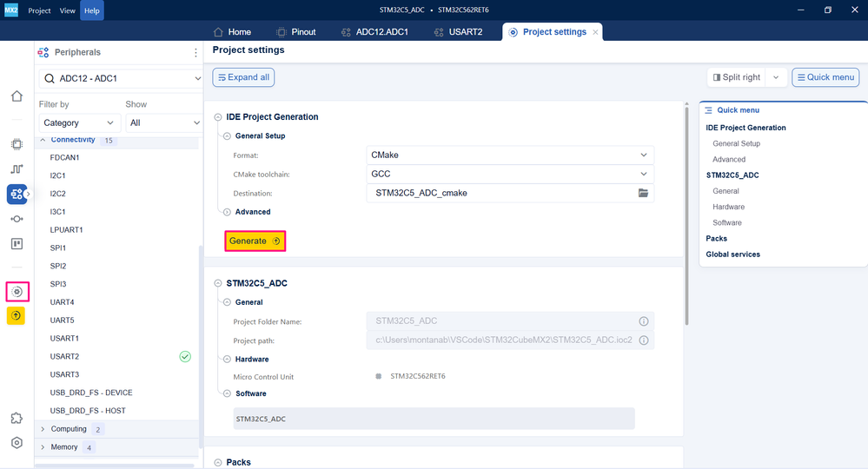This screenshot has height=469, width=868.
Task: Switch to the Pinout tab
Action: [296, 32]
